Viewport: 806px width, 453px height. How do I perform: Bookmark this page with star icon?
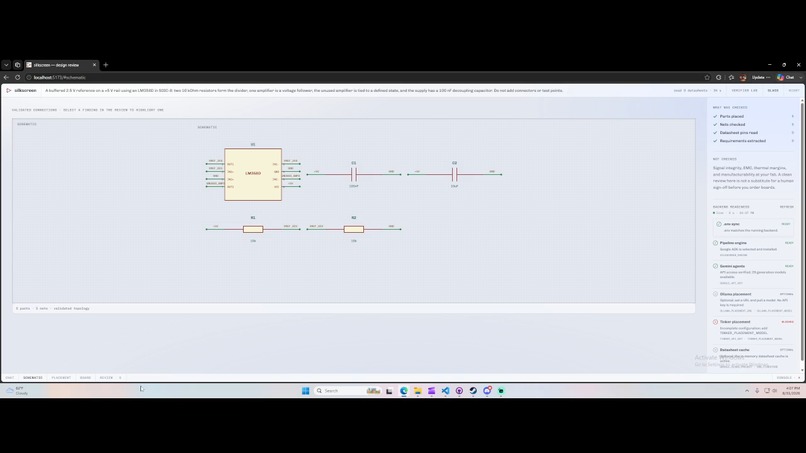pos(707,77)
